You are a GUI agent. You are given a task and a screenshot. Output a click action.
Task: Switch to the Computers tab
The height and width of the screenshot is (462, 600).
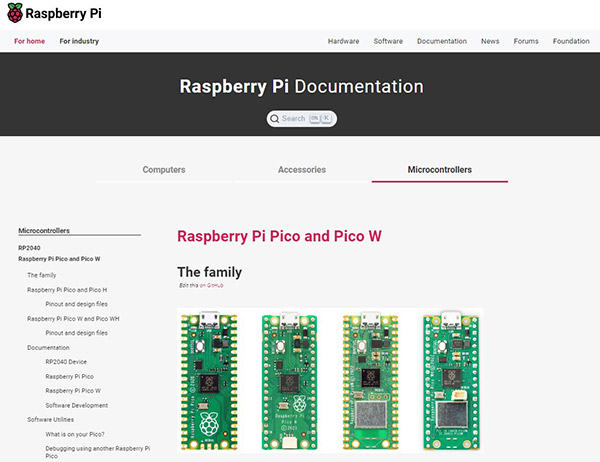point(164,170)
